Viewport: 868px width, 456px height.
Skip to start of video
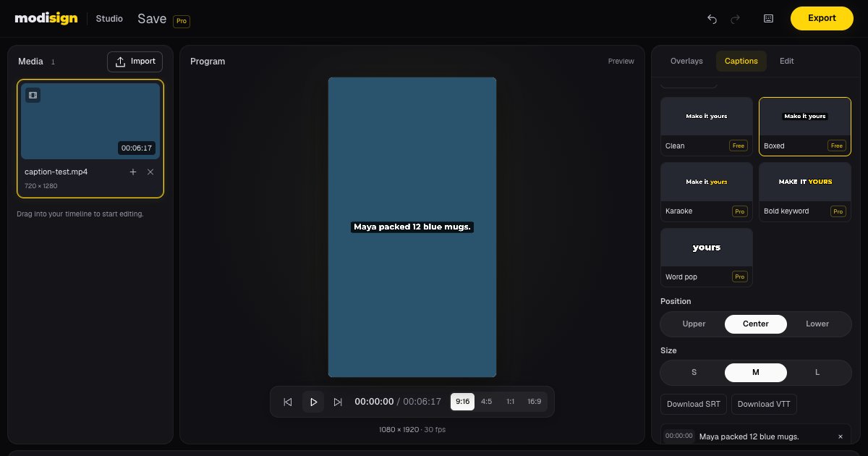click(288, 402)
